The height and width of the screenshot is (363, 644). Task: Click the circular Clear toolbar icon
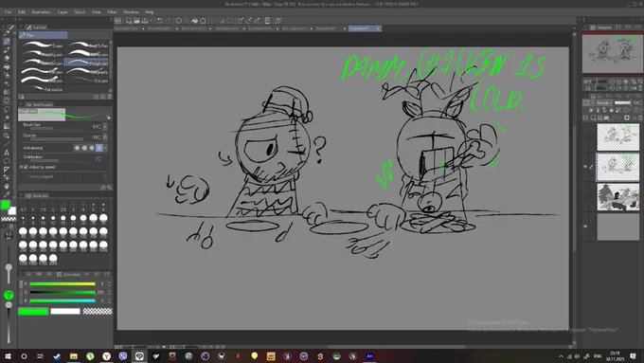179,21
